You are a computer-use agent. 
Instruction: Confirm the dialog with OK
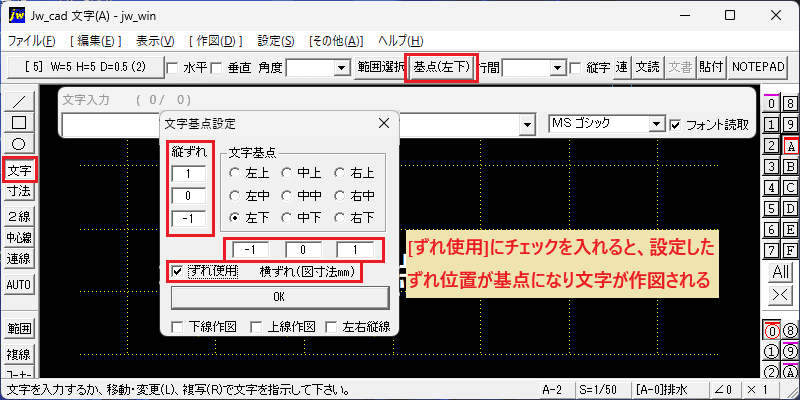279,297
